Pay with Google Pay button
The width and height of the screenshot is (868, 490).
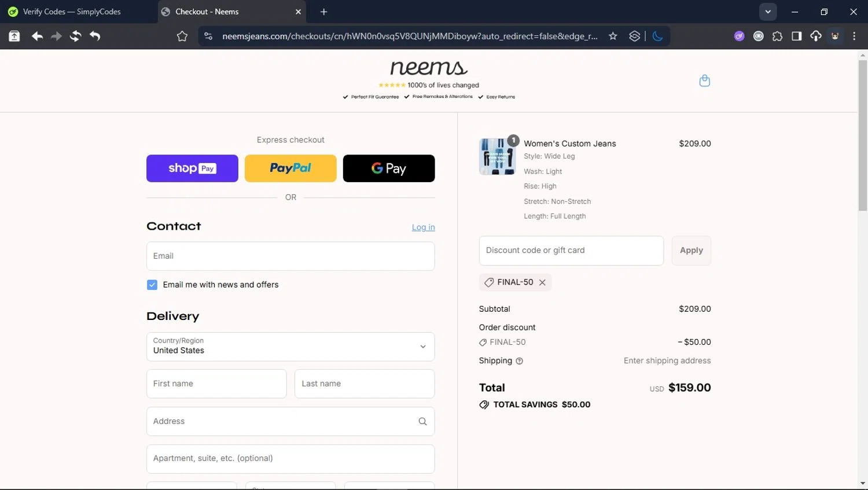pyautogui.click(x=389, y=168)
